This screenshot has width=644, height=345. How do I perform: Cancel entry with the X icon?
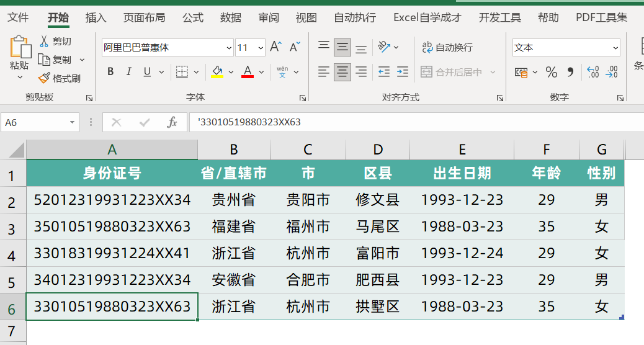pos(116,122)
